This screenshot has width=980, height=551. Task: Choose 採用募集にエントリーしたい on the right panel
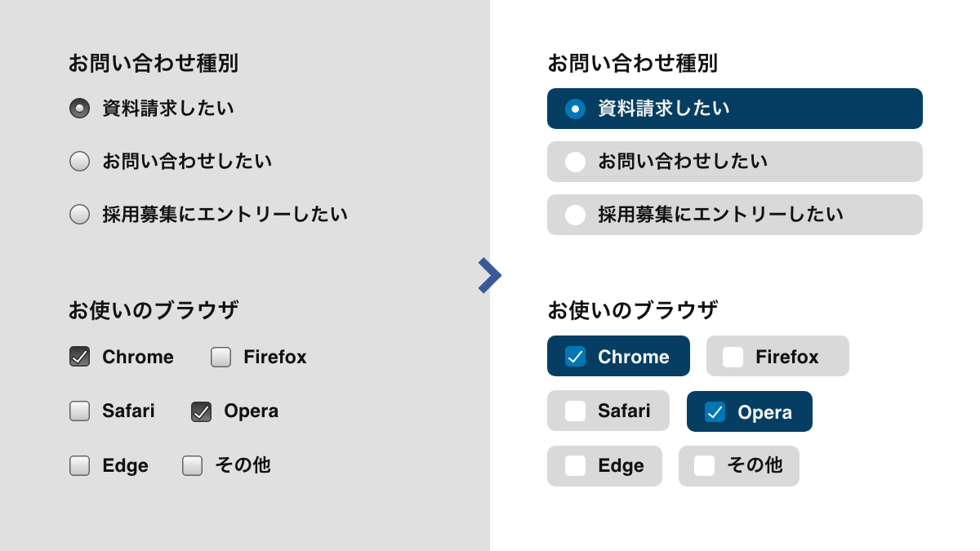[x=734, y=215]
